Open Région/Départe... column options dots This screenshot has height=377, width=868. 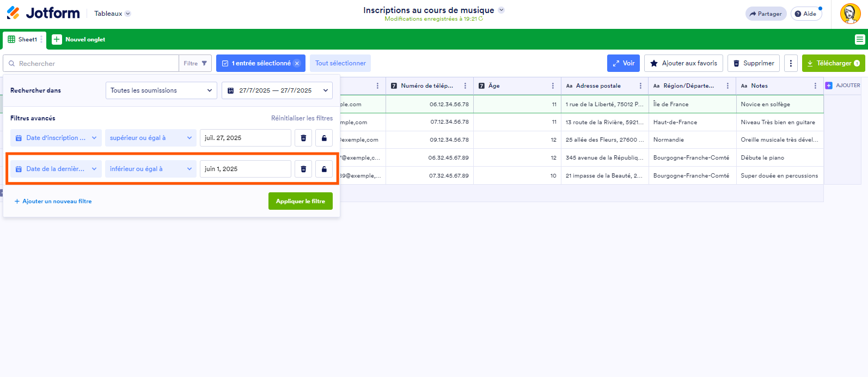(x=728, y=86)
